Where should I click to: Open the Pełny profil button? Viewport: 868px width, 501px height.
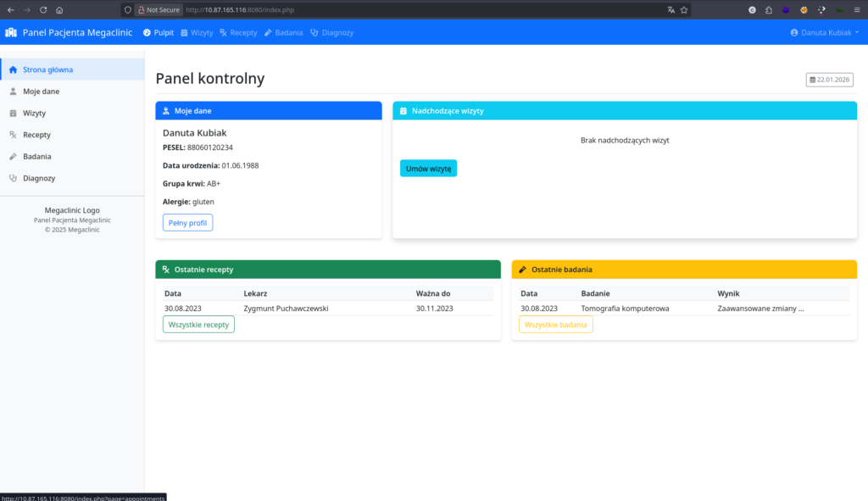[187, 223]
